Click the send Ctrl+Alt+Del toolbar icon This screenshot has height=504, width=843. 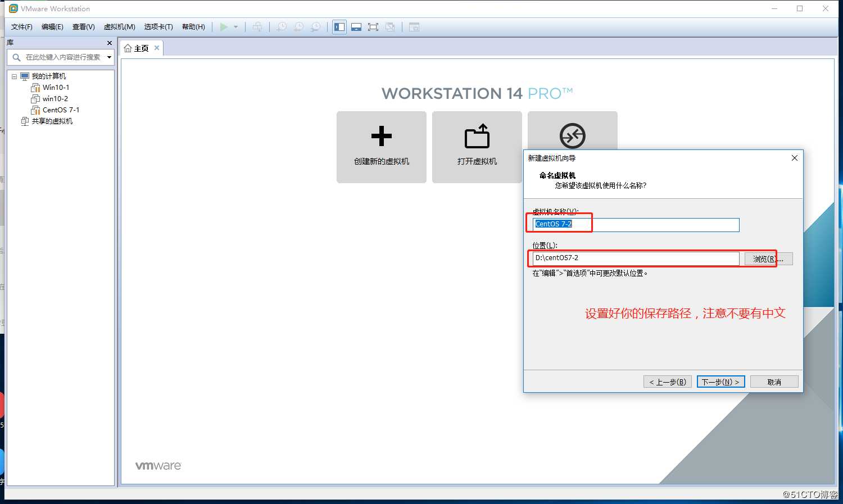pyautogui.click(x=257, y=27)
